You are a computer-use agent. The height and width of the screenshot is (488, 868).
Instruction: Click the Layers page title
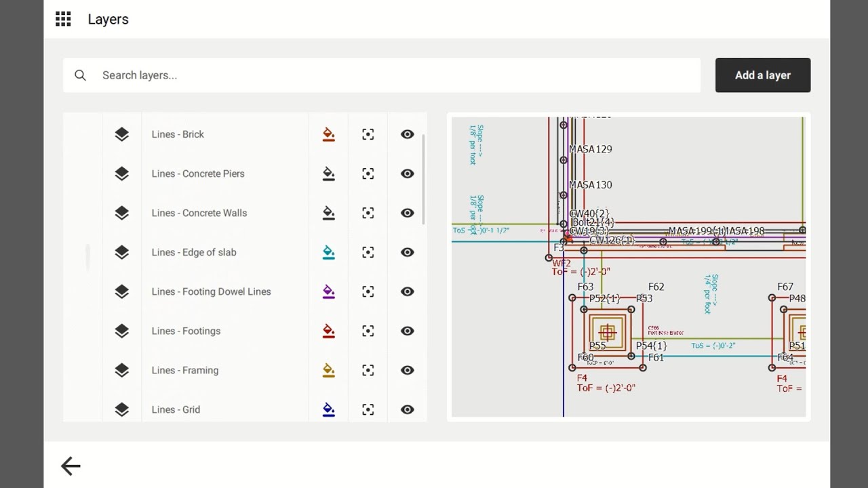(108, 19)
